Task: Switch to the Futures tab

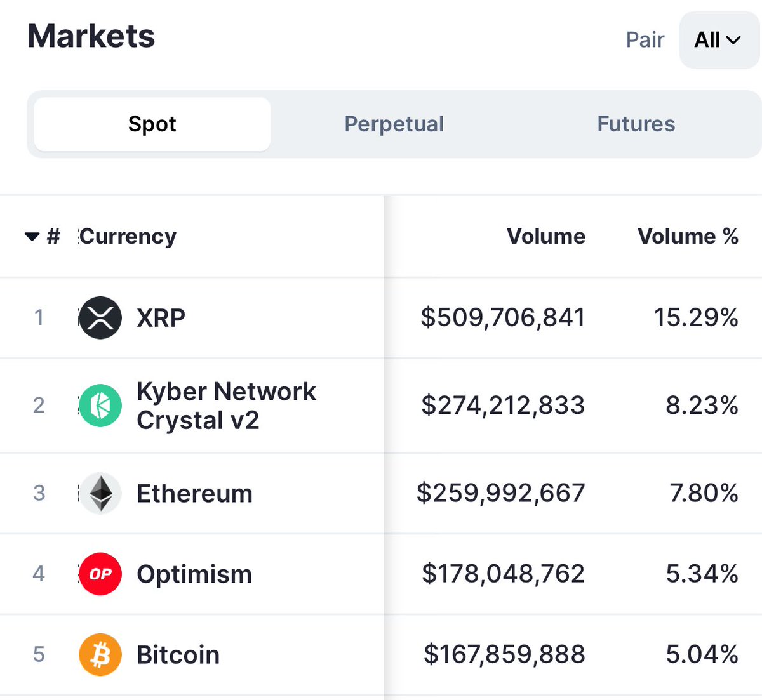Action: point(636,124)
